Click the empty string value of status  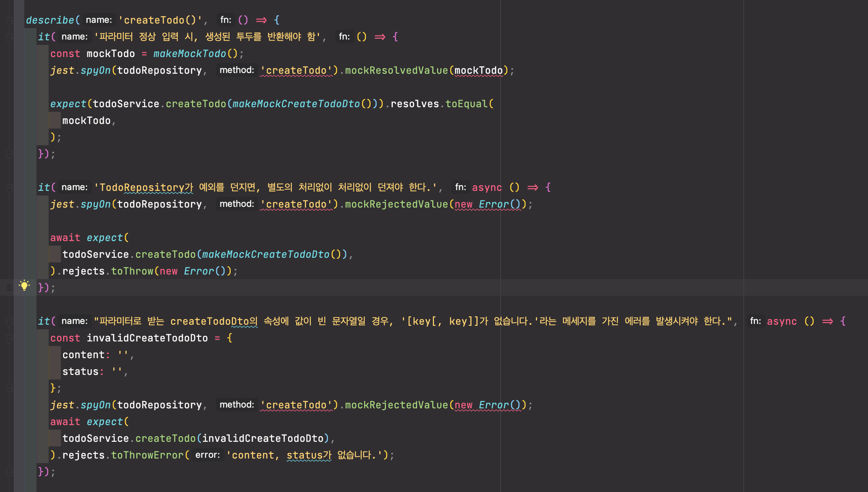[117, 371]
